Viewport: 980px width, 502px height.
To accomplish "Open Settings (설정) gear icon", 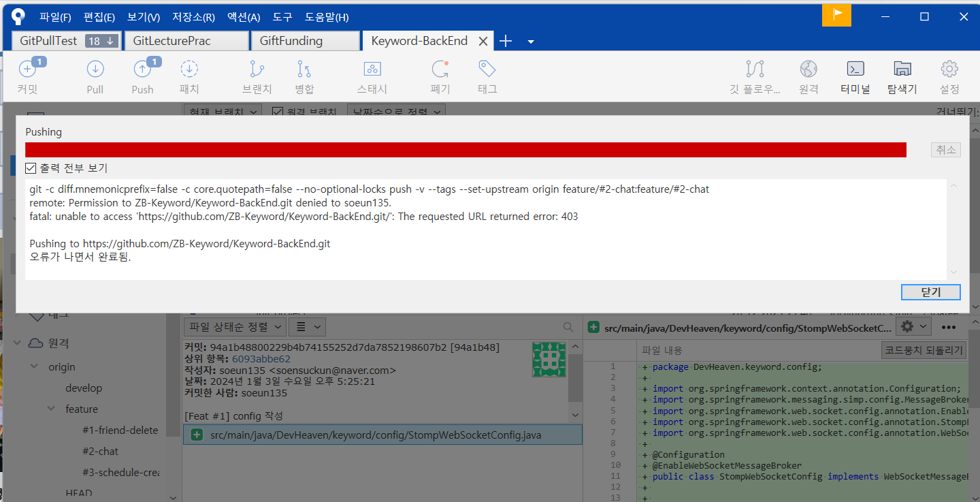I will point(949,69).
